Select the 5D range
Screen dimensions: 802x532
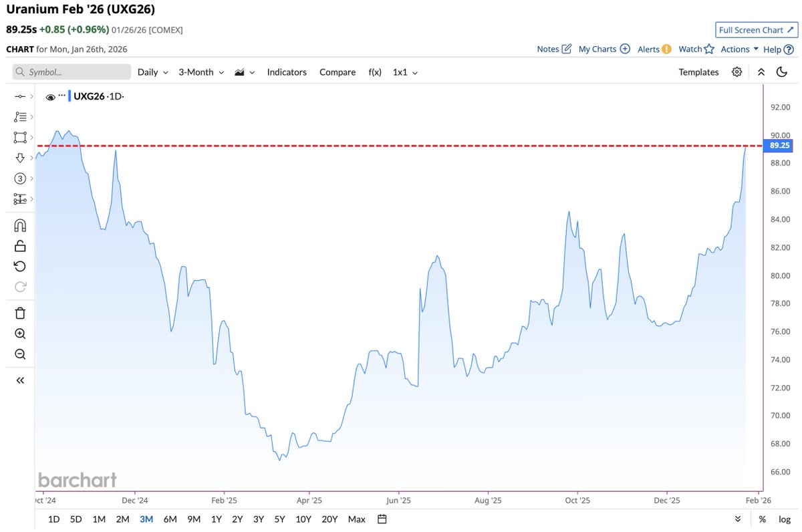[x=76, y=519]
